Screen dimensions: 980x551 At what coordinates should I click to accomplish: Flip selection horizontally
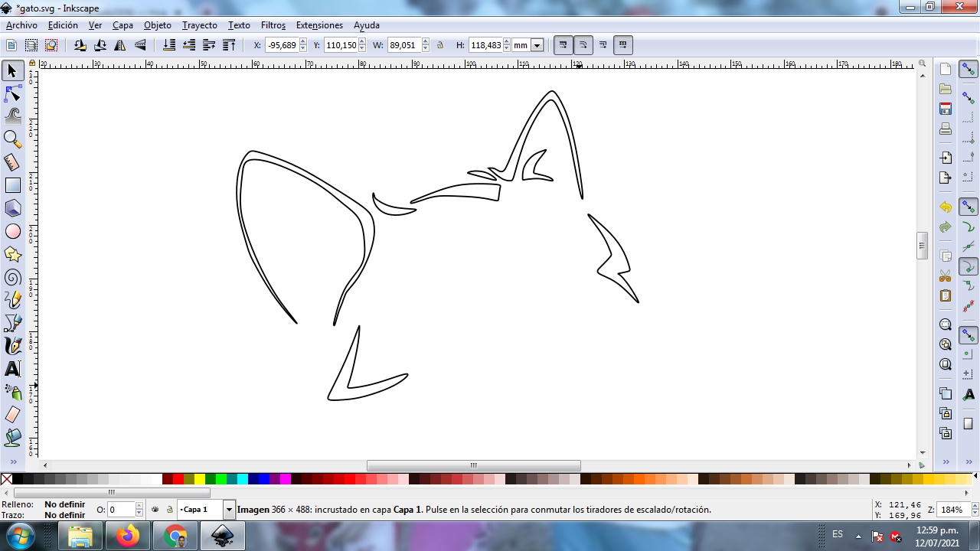click(120, 45)
